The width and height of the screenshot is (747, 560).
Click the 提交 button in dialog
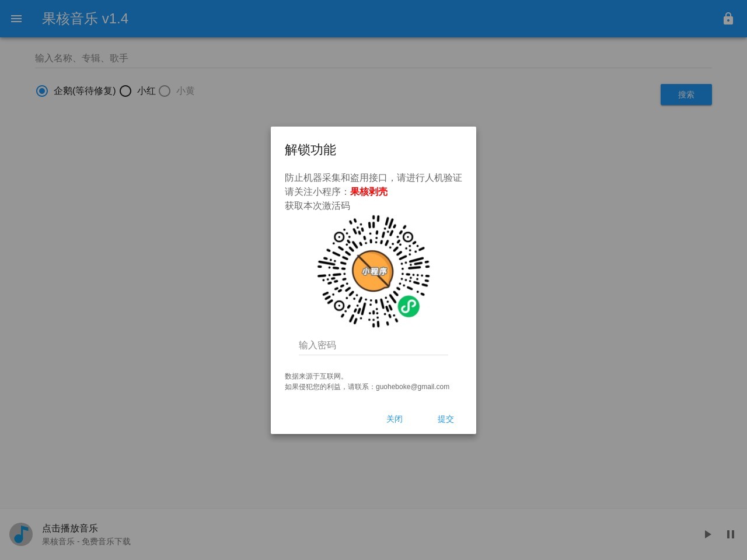pyautogui.click(x=446, y=419)
